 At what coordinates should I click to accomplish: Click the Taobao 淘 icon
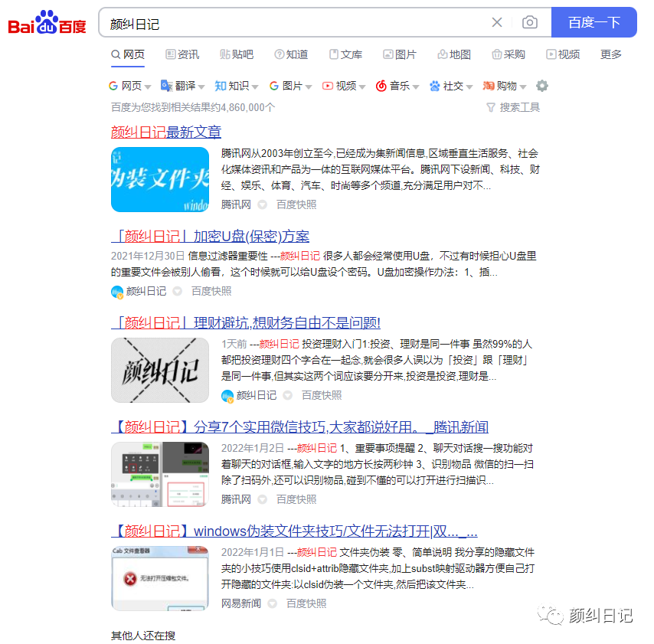(x=489, y=86)
